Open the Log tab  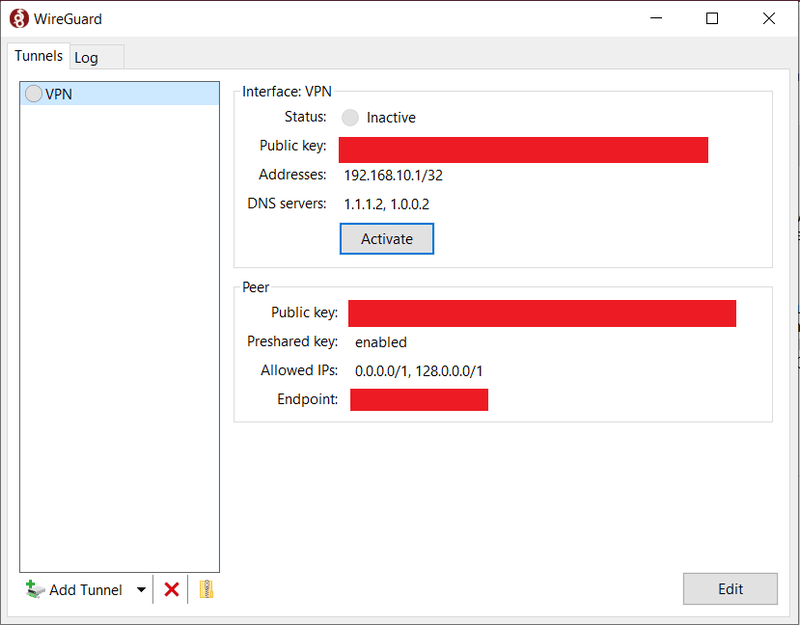[x=96, y=57]
